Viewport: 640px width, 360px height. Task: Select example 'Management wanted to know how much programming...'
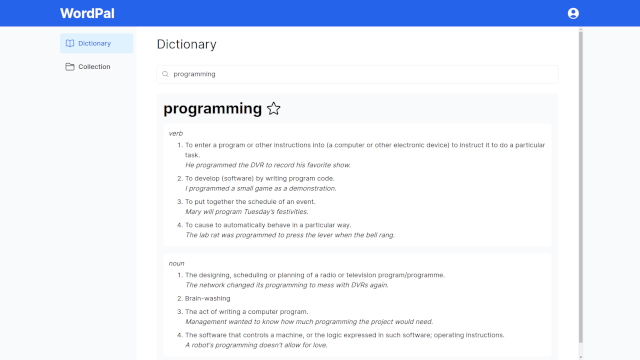point(309,322)
